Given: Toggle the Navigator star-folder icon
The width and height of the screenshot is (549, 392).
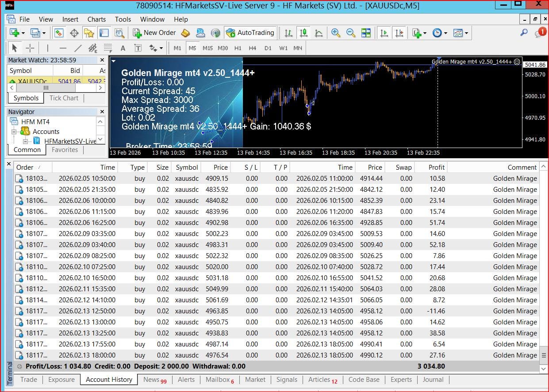Looking at the screenshot, I should (x=89, y=33).
